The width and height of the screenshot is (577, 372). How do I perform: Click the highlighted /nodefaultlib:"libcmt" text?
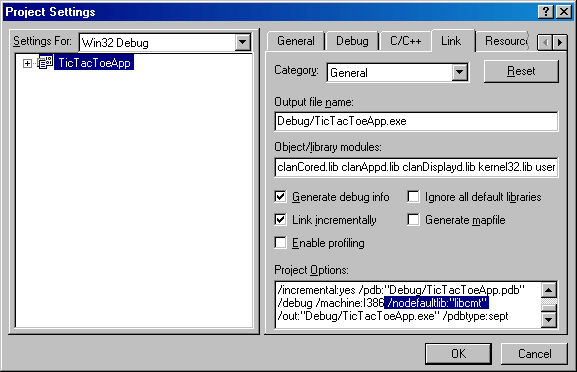(x=436, y=303)
